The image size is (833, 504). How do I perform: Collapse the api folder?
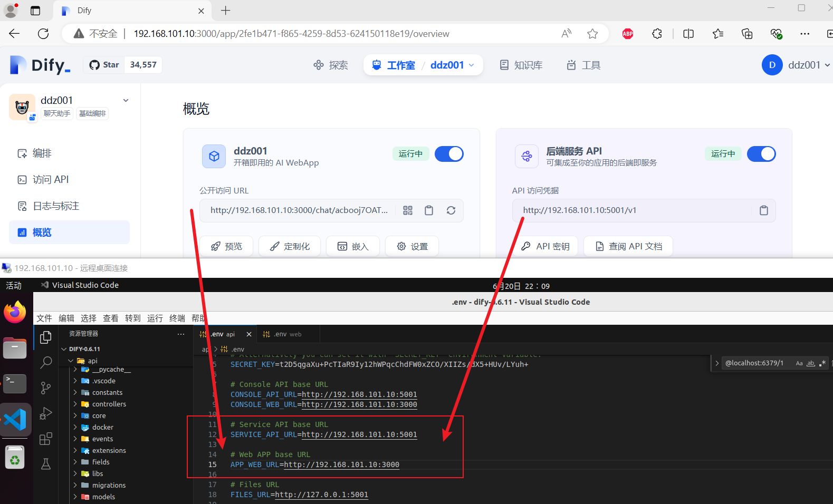tap(71, 361)
